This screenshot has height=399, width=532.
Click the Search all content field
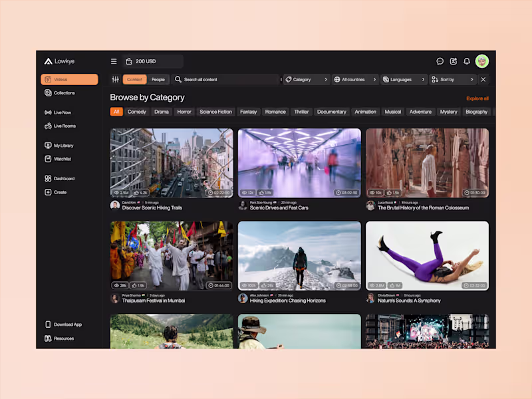pyautogui.click(x=225, y=79)
